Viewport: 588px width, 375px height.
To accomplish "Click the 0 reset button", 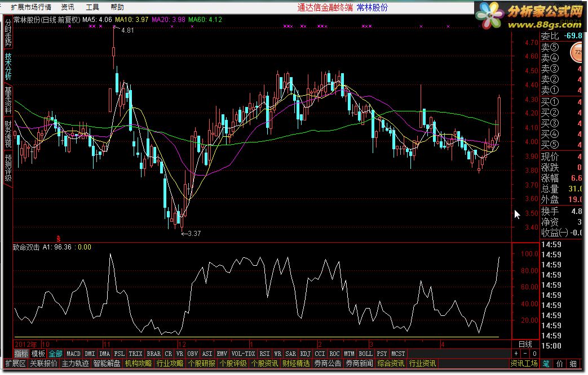I will point(534,354).
